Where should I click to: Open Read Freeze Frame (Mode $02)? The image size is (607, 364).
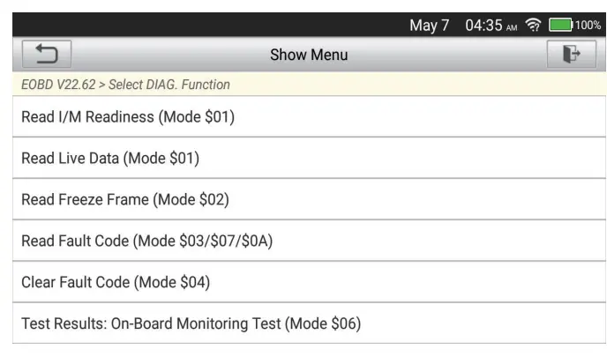click(x=125, y=199)
